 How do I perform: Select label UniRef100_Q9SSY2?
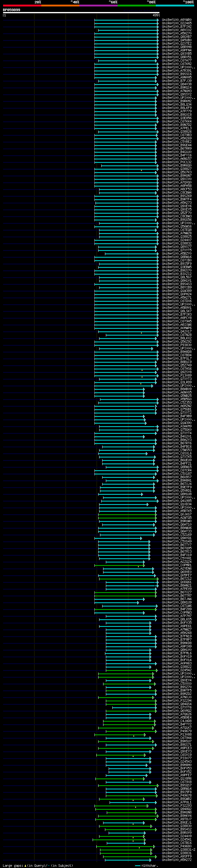(176, 94)
